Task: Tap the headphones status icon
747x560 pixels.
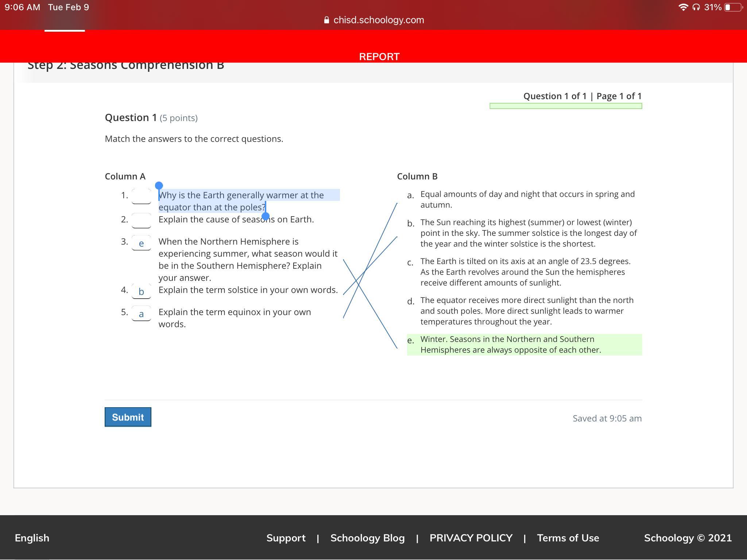Action: [x=696, y=7]
